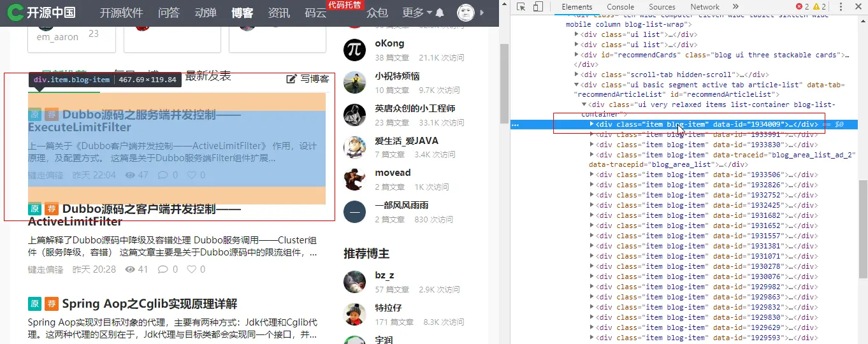This screenshot has height=344, width=868.
Task: Expand the div with data-id 1933991
Action: [x=592, y=134]
